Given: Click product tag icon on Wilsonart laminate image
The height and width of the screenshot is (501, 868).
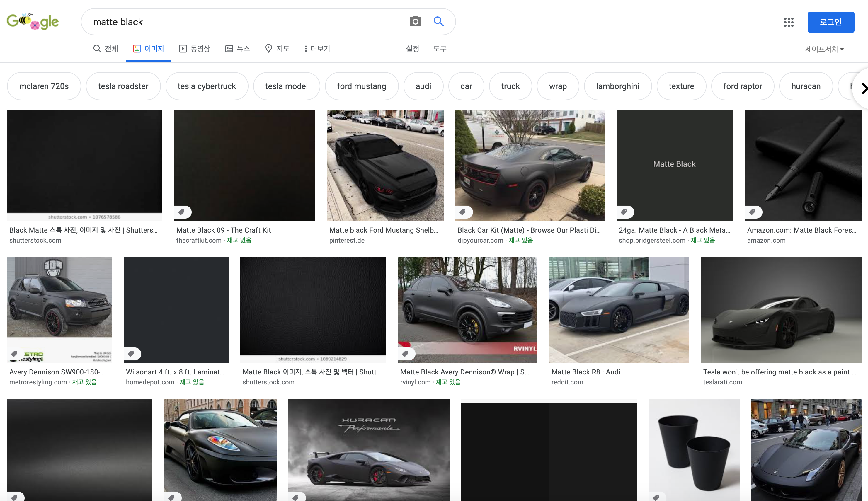Looking at the screenshot, I should pyautogui.click(x=131, y=354).
